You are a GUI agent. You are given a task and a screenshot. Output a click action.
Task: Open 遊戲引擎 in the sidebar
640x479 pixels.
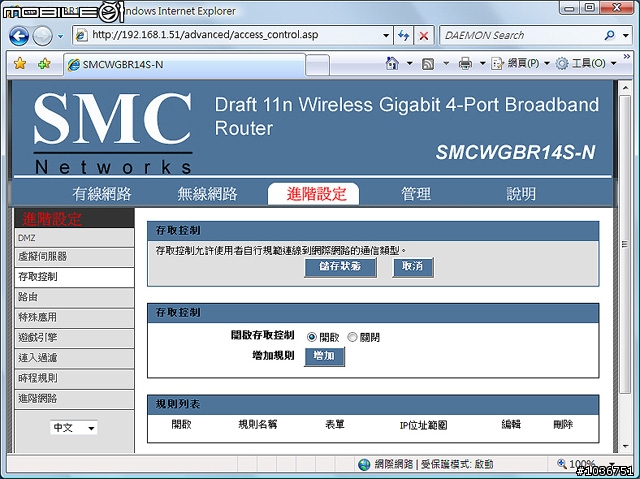click(x=74, y=338)
